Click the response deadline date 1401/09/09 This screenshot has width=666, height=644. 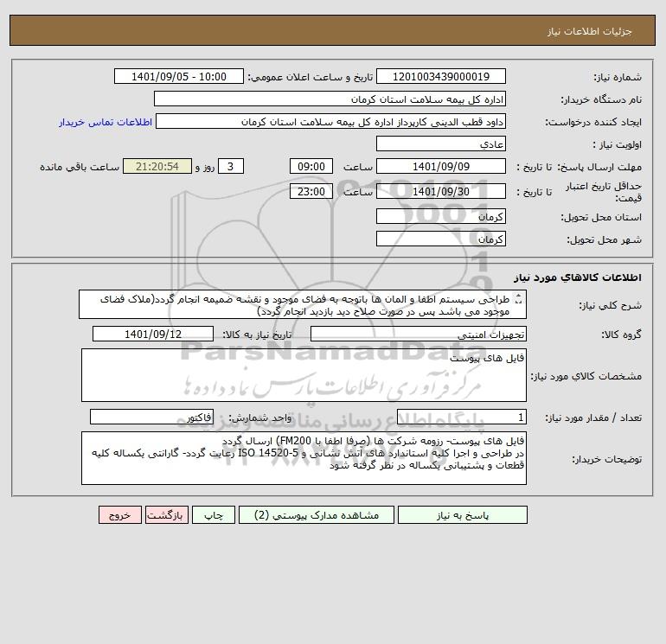(441, 167)
